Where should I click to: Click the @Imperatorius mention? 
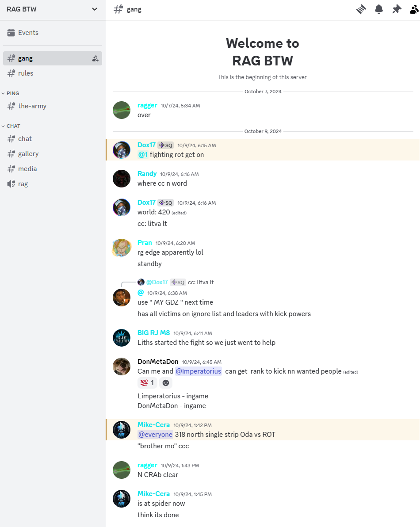tap(198, 371)
